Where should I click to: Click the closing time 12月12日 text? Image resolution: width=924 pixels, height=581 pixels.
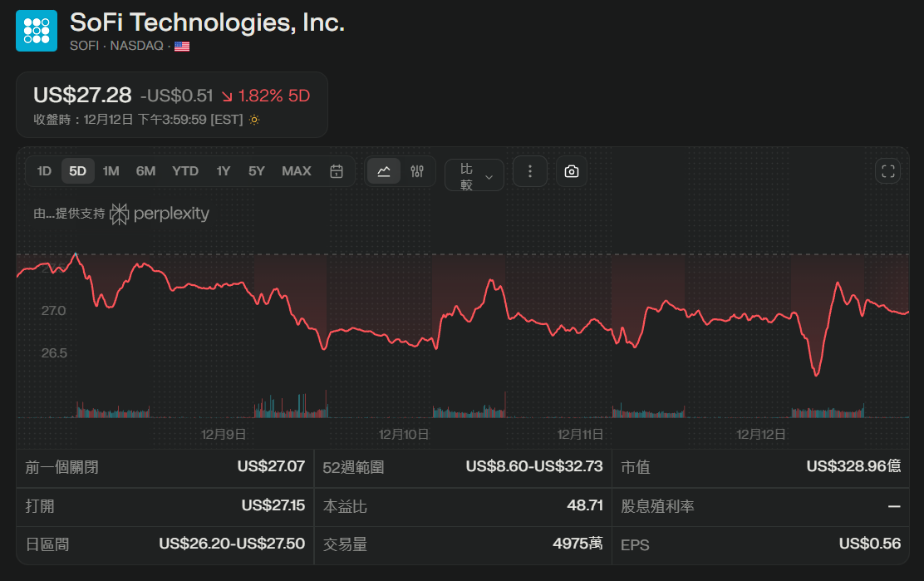[x=139, y=120]
